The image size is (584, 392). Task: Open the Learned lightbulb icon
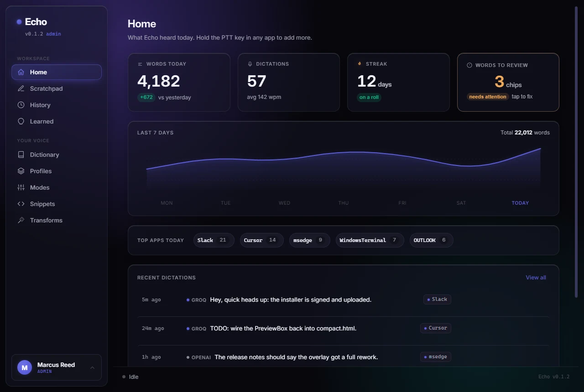[21, 121]
